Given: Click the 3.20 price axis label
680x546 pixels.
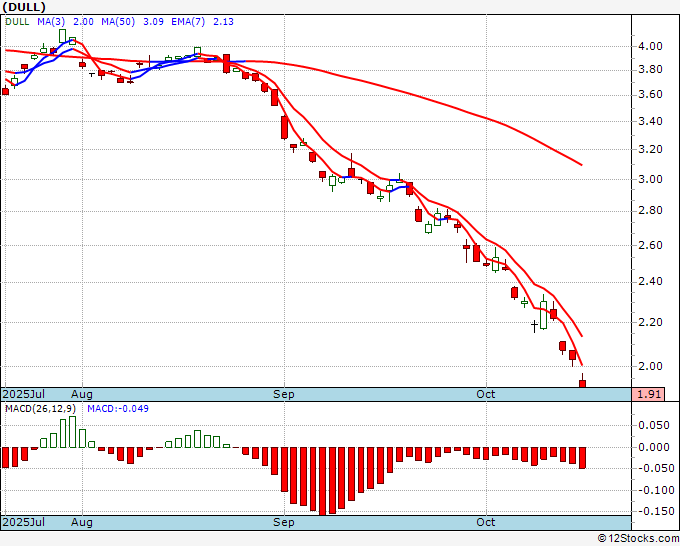Looking at the screenshot, I should (x=650, y=149).
